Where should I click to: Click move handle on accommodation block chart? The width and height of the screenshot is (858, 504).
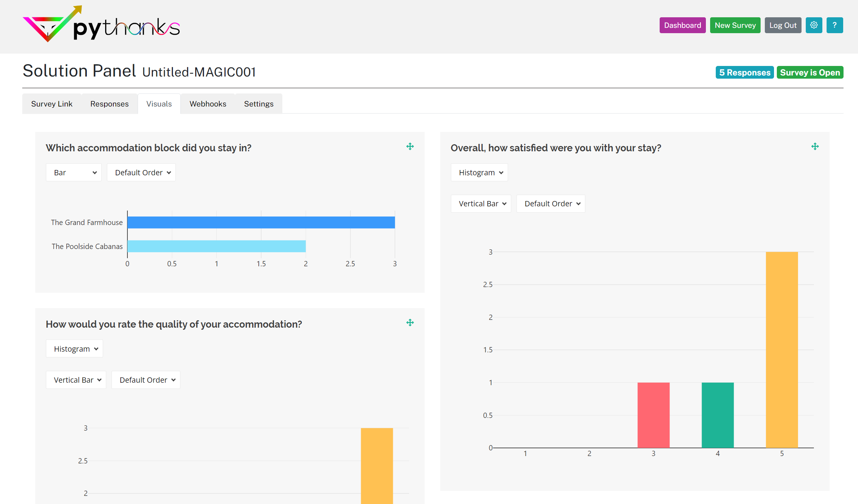(x=410, y=147)
